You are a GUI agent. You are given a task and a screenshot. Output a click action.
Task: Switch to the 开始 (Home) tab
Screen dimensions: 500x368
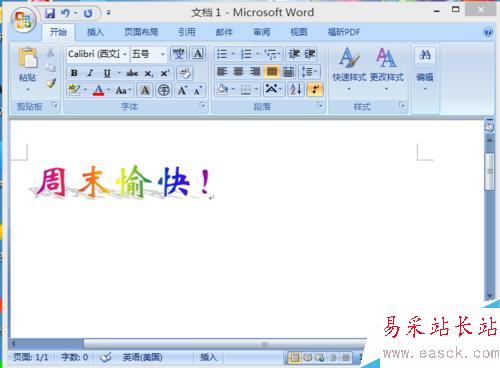pos(58,32)
